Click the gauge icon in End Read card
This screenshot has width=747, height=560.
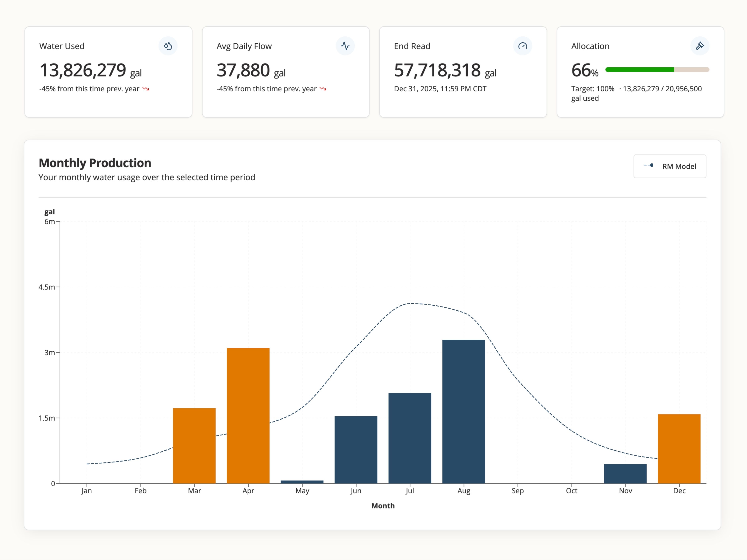coord(523,46)
